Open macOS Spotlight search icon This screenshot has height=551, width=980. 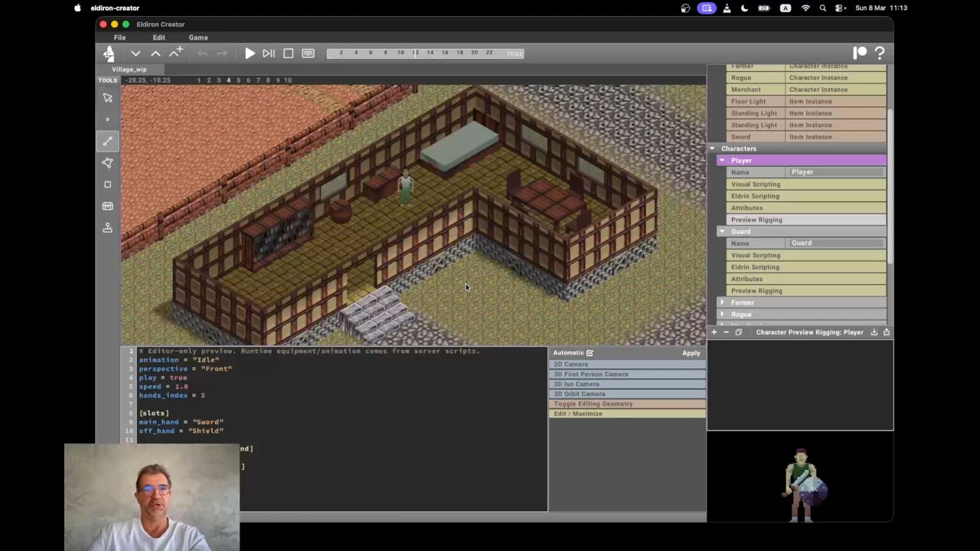(x=823, y=8)
